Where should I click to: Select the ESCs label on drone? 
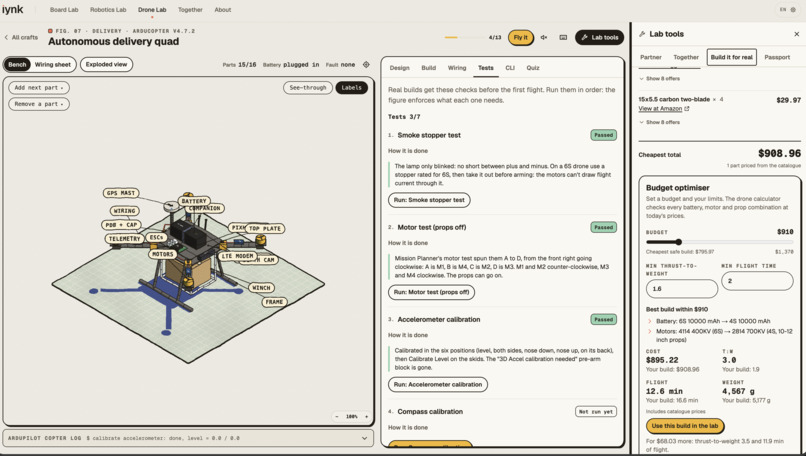[x=156, y=237]
